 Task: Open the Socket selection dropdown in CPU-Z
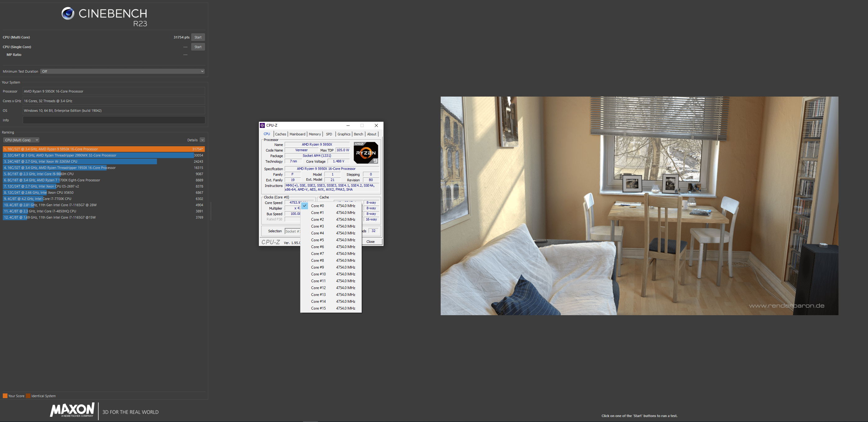point(292,231)
